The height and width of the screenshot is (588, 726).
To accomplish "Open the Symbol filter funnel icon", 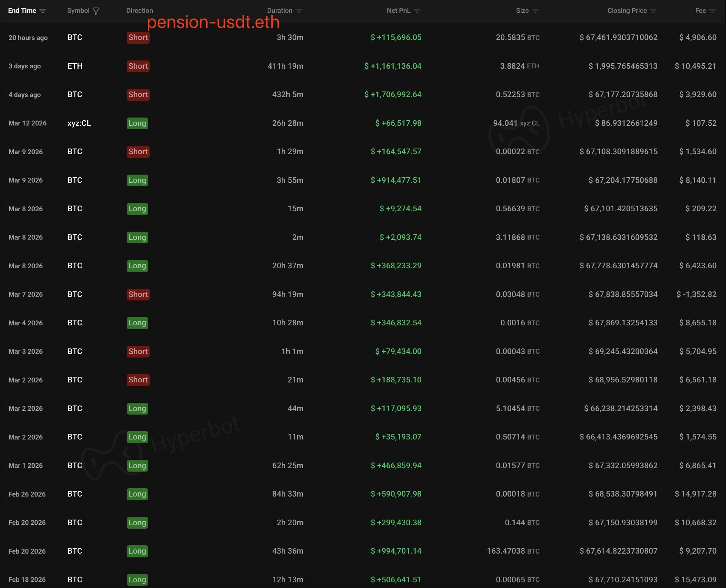I will coord(96,11).
